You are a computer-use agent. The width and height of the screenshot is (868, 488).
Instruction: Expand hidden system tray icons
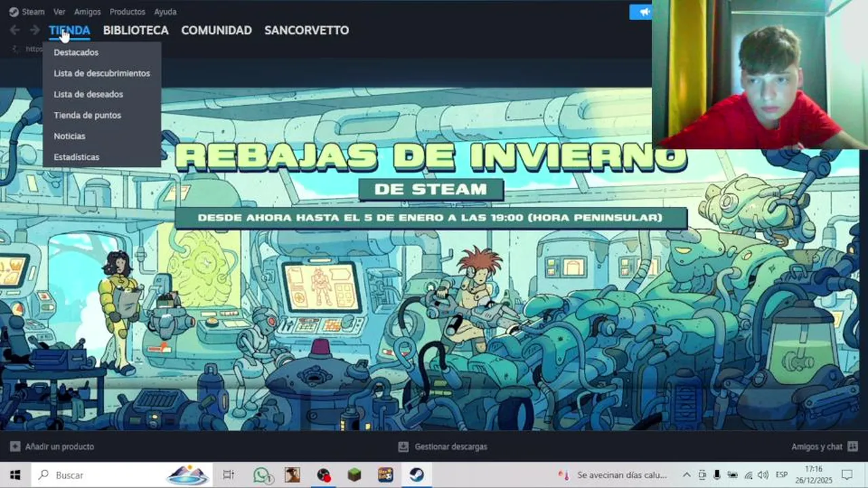(x=686, y=475)
